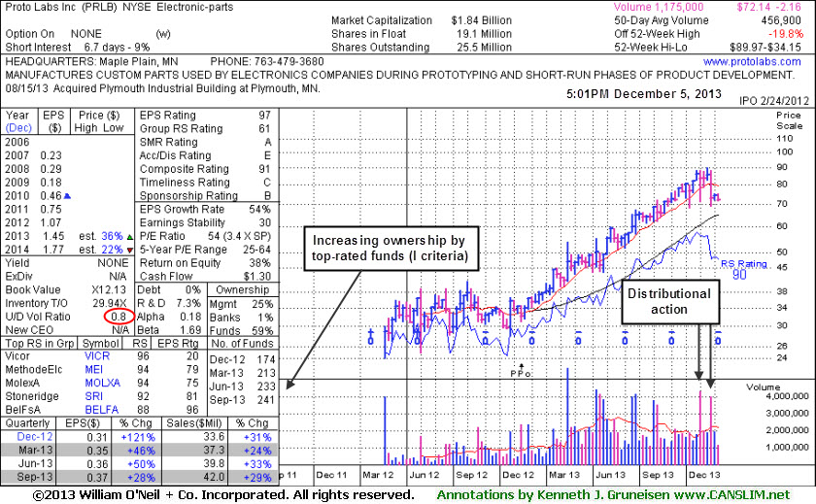The image size is (816, 504).
Task: Click the Short Interest 6.7 days - 9% text
Action: tap(78, 48)
